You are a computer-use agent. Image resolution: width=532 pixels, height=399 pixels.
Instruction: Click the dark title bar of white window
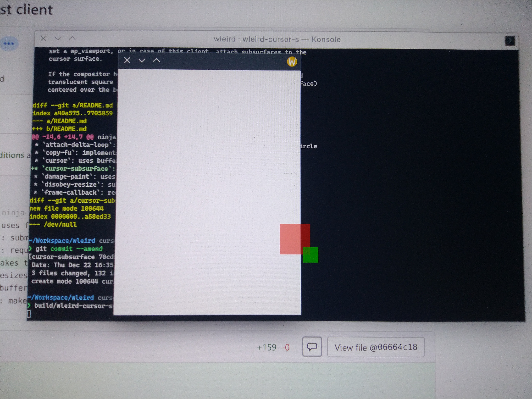217,61
